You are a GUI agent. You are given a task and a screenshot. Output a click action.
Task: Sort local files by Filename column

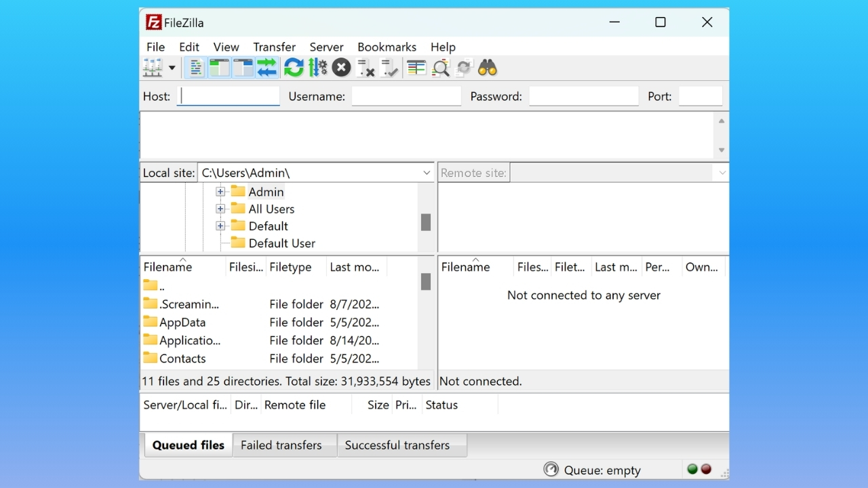(x=183, y=267)
